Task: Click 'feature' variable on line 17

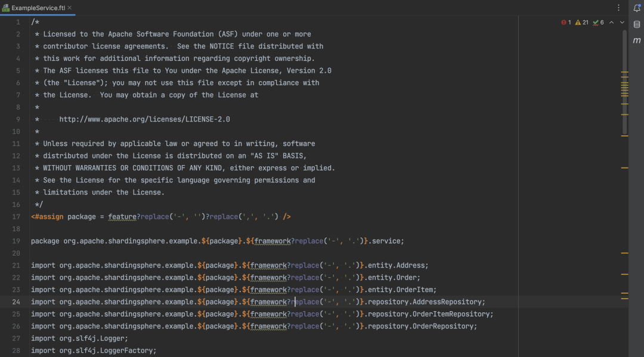Action: 122,217
